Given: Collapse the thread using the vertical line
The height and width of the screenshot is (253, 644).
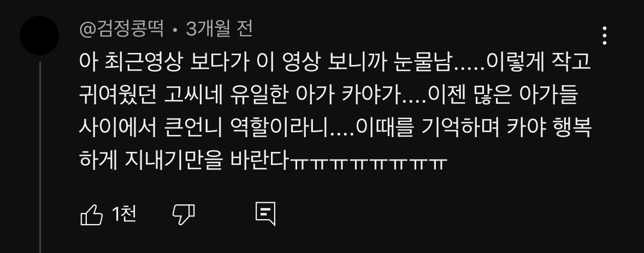Looking at the screenshot, I should (x=40, y=157).
